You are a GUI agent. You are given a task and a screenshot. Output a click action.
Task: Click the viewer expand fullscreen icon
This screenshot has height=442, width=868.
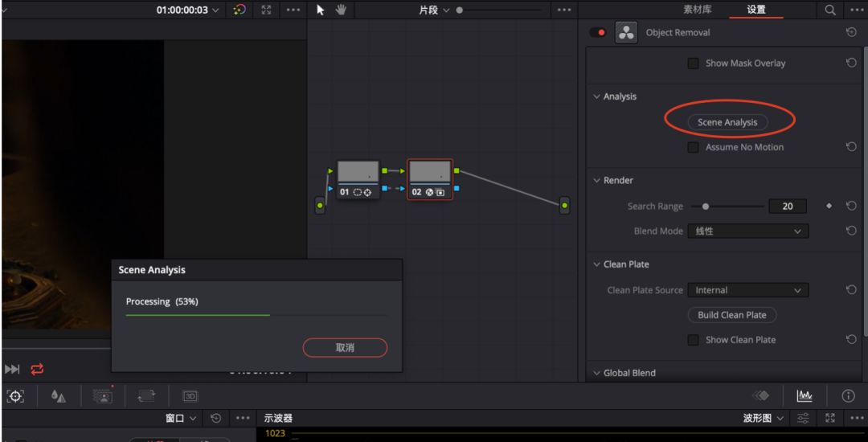coord(267,10)
